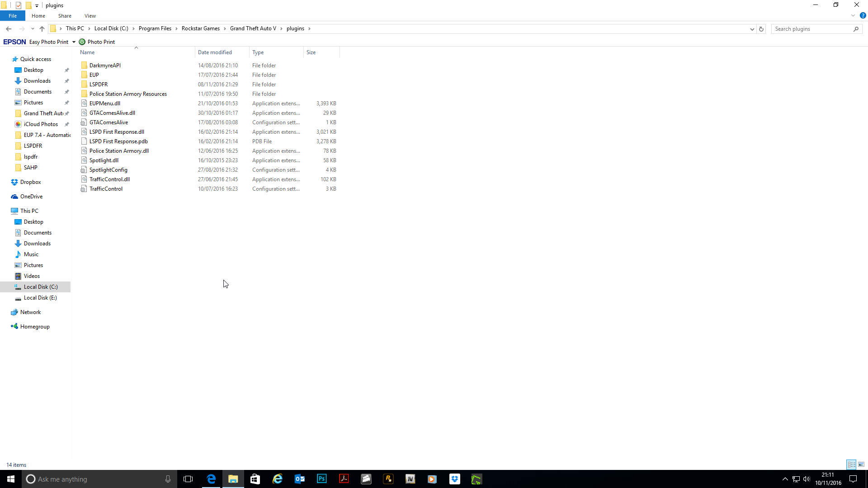This screenshot has height=488, width=868.
Task: Open the View ribbon tab
Action: [x=90, y=16]
